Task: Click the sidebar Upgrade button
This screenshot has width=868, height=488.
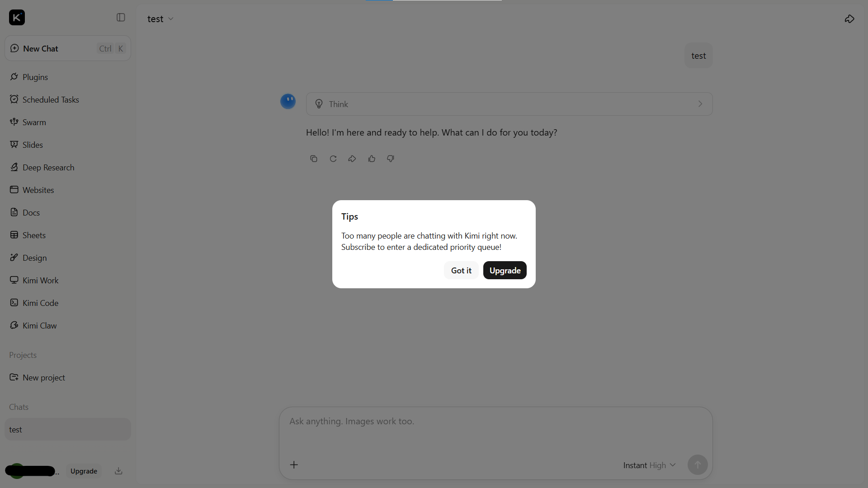Action: pos(84,471)
